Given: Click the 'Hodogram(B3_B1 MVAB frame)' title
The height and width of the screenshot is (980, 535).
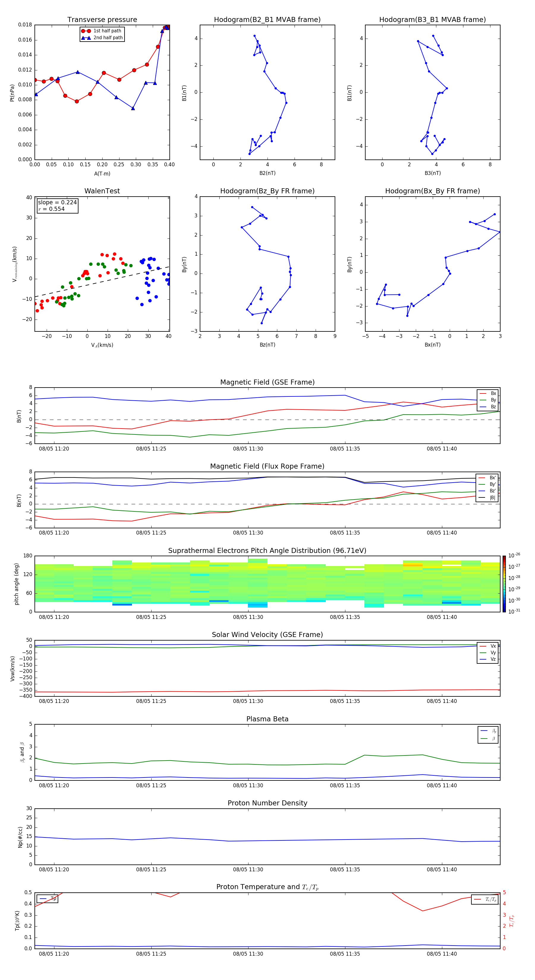Looking at the screenshot, I should pos(432,19).
